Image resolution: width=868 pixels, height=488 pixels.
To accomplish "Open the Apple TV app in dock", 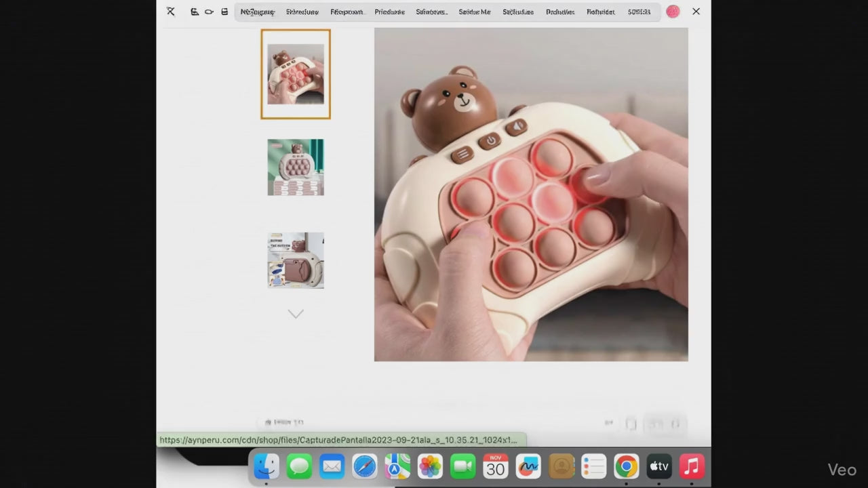I will tap(659, 466).
